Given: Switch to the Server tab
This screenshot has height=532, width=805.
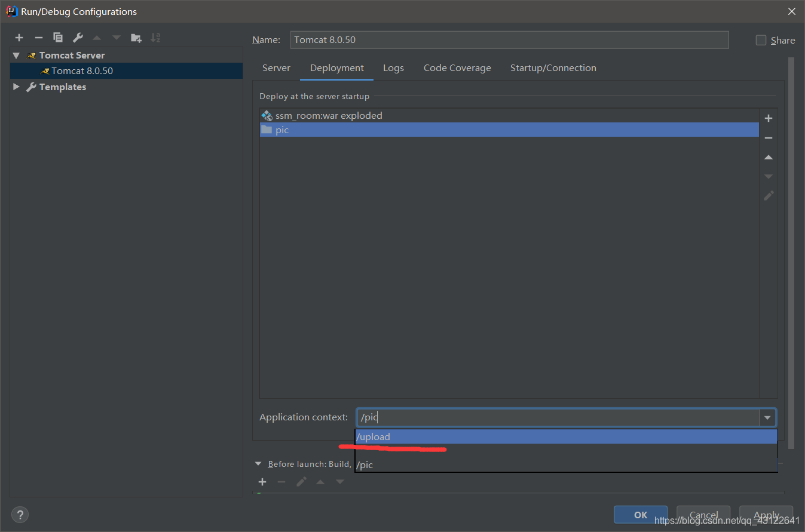Looking at the screenshot, I should click(x=276, y=68).
